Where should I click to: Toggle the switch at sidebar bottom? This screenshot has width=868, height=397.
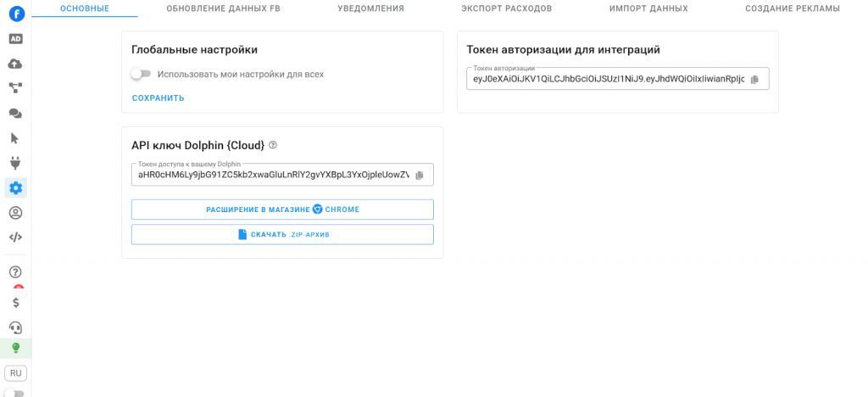point(14,393)
